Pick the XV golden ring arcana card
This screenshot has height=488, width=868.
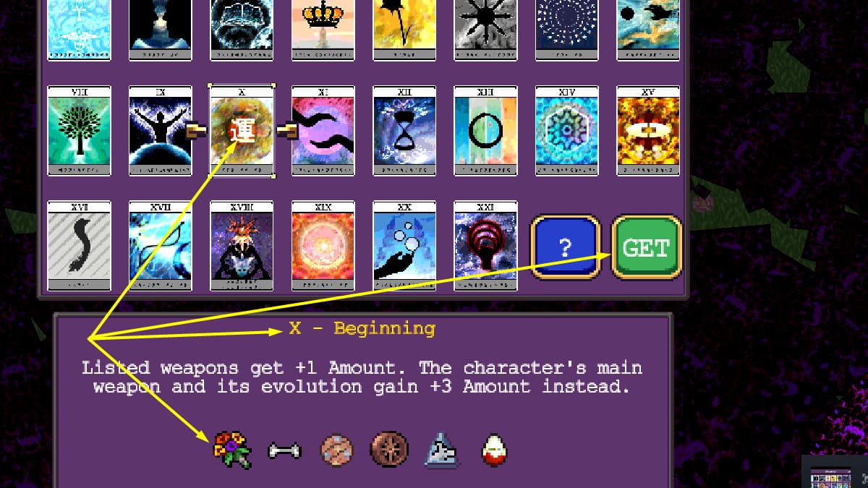pyautogui.click(x=648, y=131)
